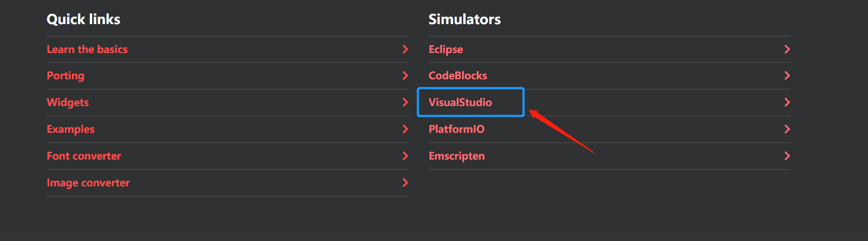Click the arrow icon beside Font converter
Image resolution: width=868 pixels, height=241 pixels.
pos(405,156)
